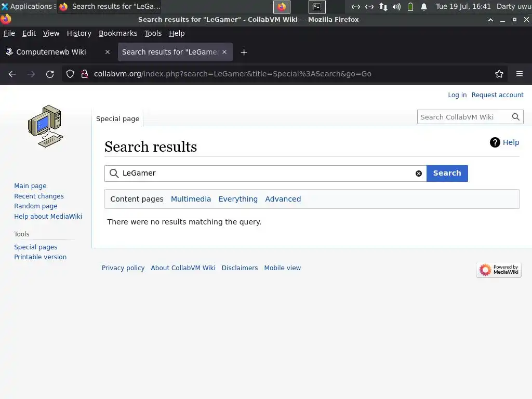Switch to Mobile view
532x399 pixels.
coord(283,268)
